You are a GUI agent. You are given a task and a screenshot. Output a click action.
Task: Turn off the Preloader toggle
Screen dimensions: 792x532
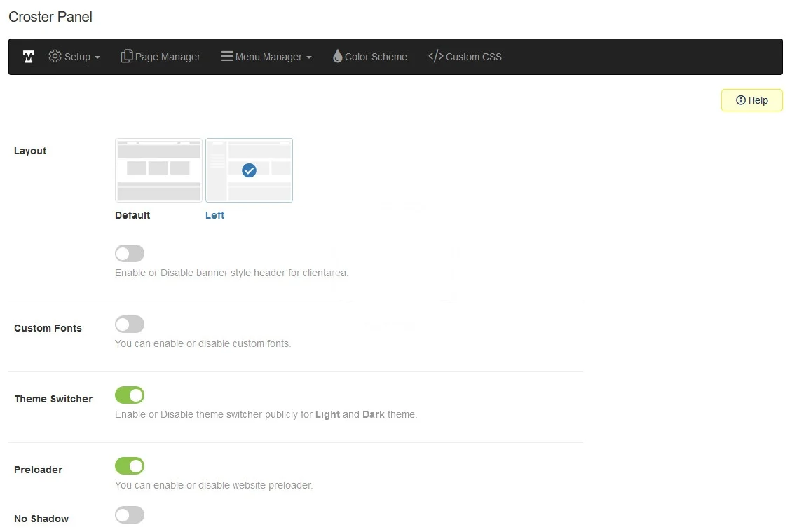click(130, 465)
